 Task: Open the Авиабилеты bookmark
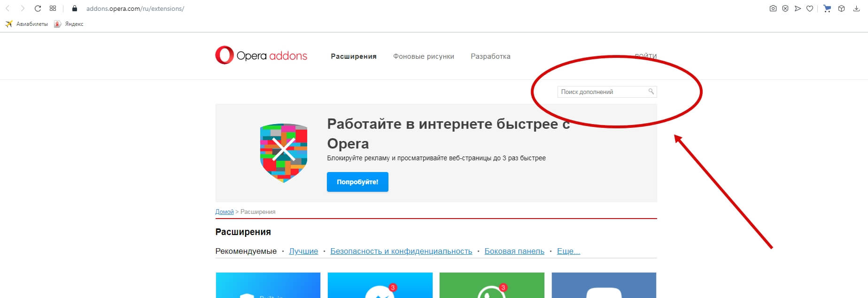26,24
